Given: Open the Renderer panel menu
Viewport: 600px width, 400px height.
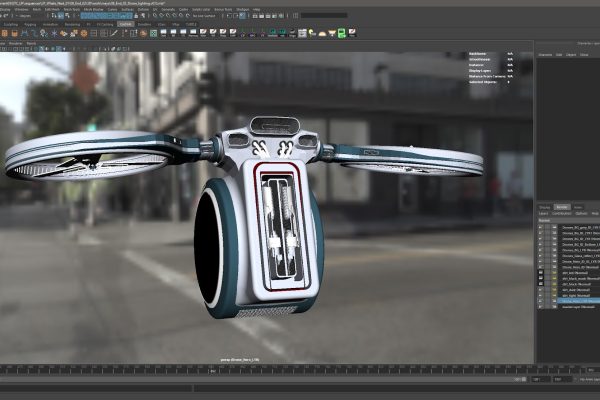Looking at the screenshot, I should pos(15,44).
